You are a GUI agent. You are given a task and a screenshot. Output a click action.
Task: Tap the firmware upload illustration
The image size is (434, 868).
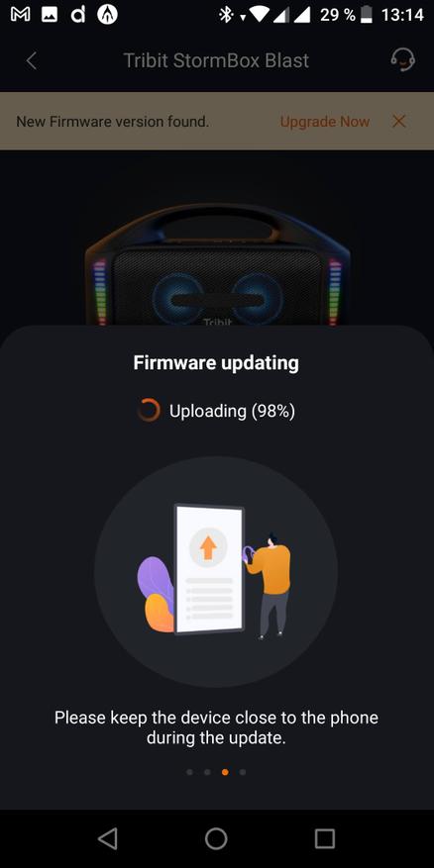(x=216, y=571)
